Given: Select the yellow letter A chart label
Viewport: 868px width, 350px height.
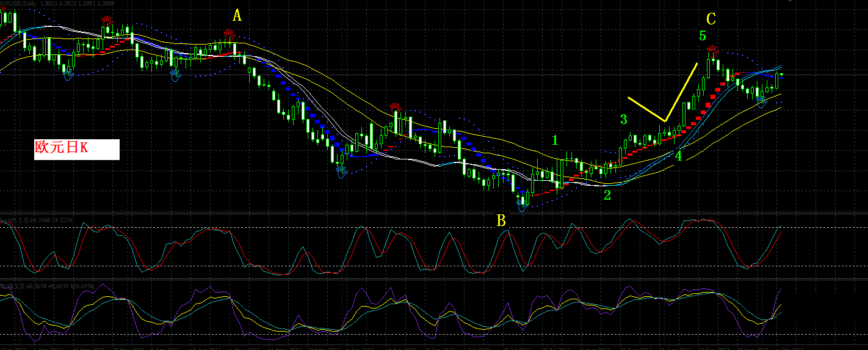Looking at the screenshot, I should pos(237,16).
